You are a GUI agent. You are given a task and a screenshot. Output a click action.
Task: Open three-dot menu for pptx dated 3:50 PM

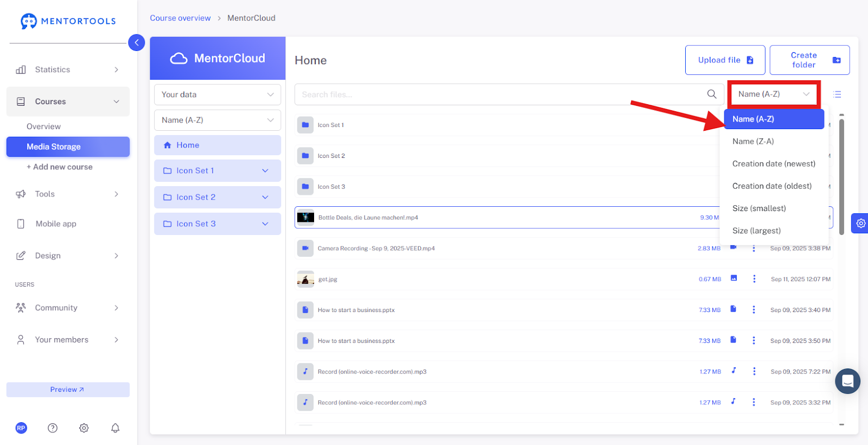tap(754, 341)
